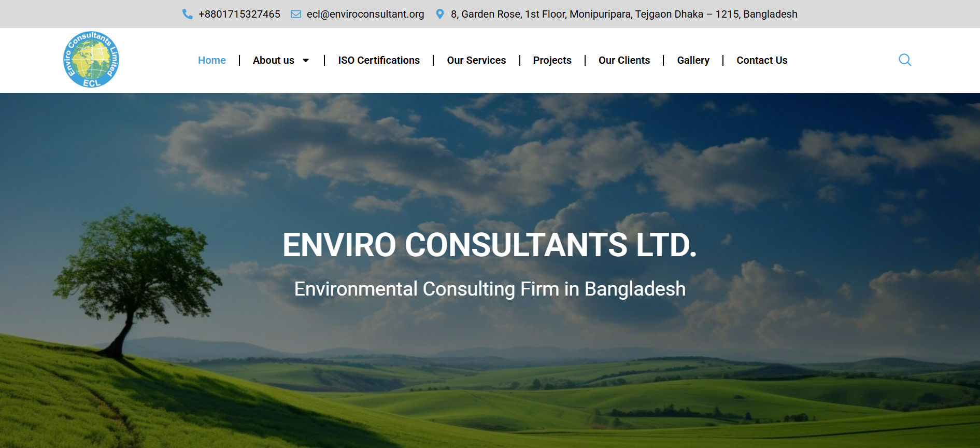Screen dimensions: 980x448
Task: Click the Enviro Consultants ECL logo
Action: tap(91, 60)
